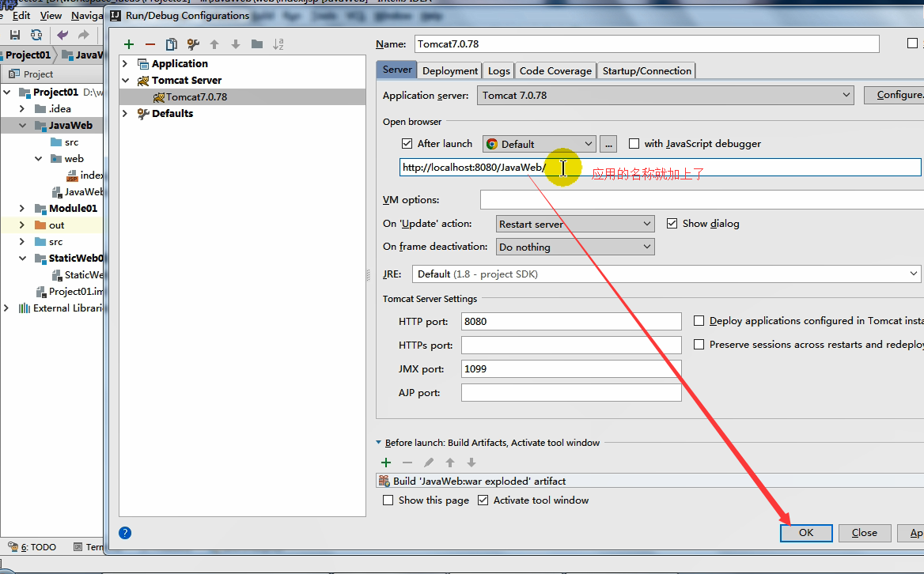Click Synchronize icon in IDE toolbar
This screenshot has height=574, width=924.
click(x=36, y=35)
